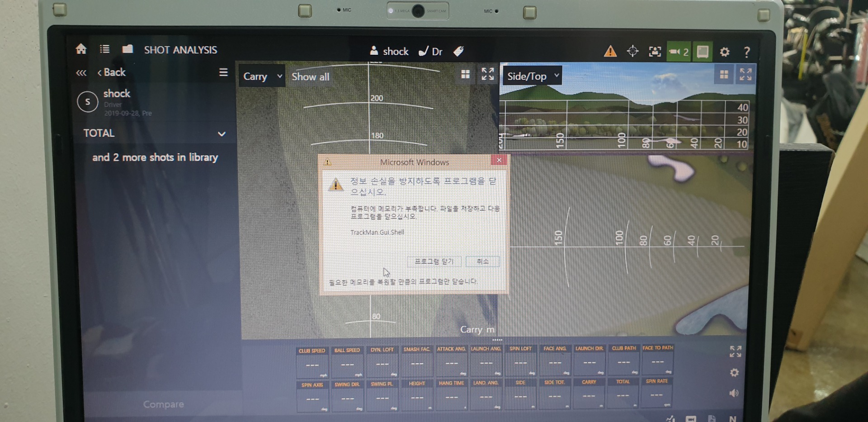This screenshot has height=422, width=868.
Task: Click the CLUB SPEED data tile
Action: 312,362
